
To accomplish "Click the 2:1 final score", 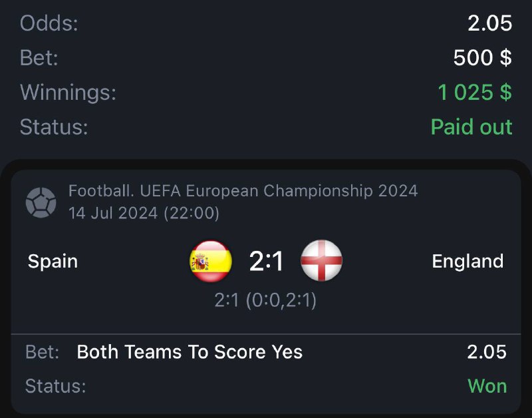I will point(266,261).
